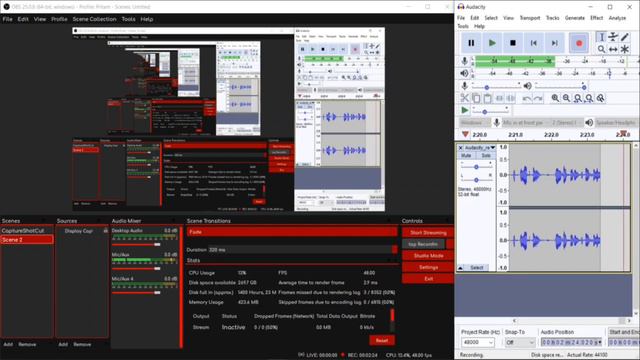Click the playback meter speaker icon
640x360 pixels.
point(464,73)
